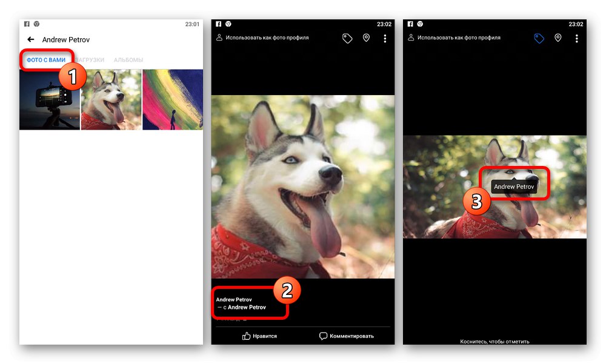Open the ФОТО С ВАМИ tab
The width and height of the screenshot is (606, 364).
point(46,60)
